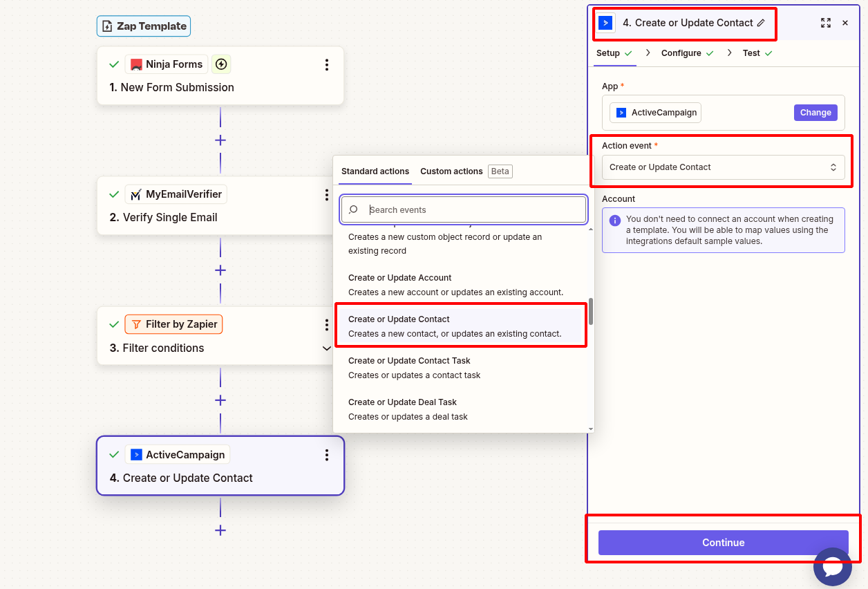Click the instant trigger lightning icon
The image size is (868, 589).
pyautogui.click(x=221, y=64)
